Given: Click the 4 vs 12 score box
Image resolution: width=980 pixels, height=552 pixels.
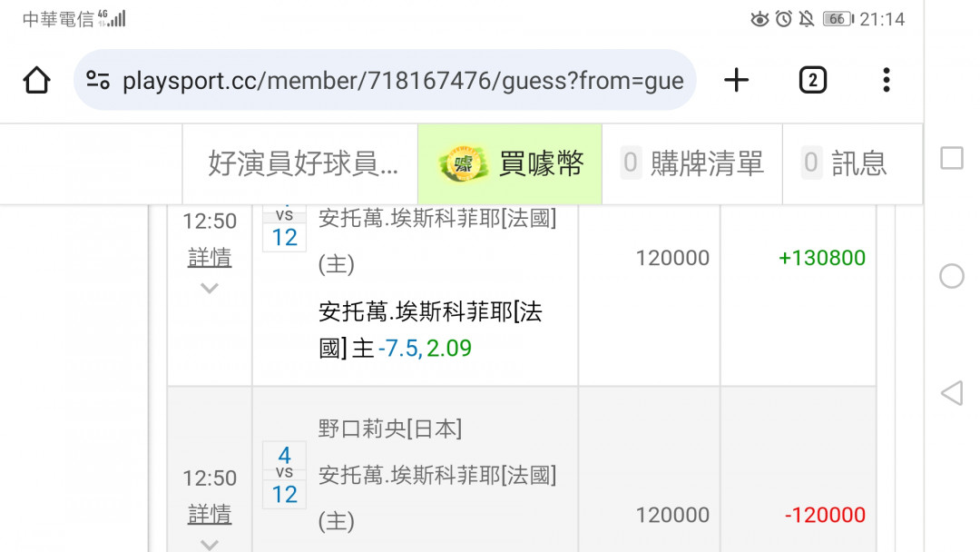Looking at the screenshot, I should (x=284, y=475).
